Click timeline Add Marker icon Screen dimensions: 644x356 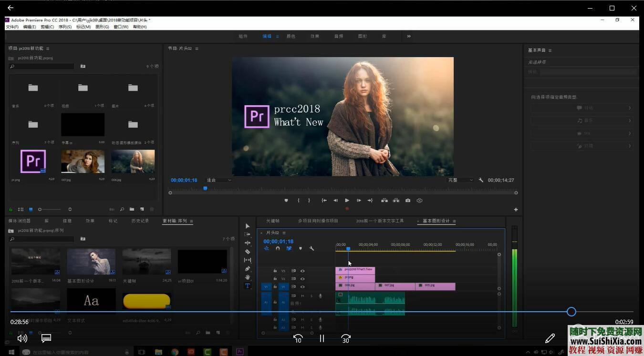pyautogui.click(x=300, y=248)
